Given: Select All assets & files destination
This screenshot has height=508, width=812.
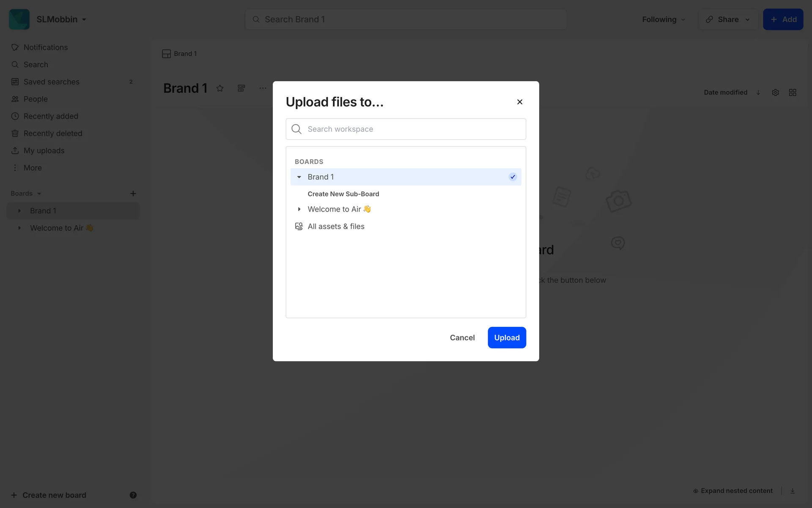Looking at the screenshot, I should point(336,226).
